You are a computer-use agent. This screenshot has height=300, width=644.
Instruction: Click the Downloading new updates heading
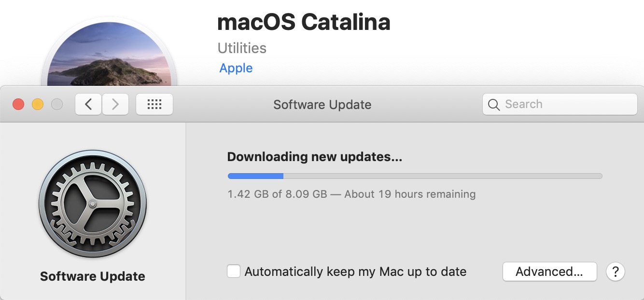tap(314, 157)
